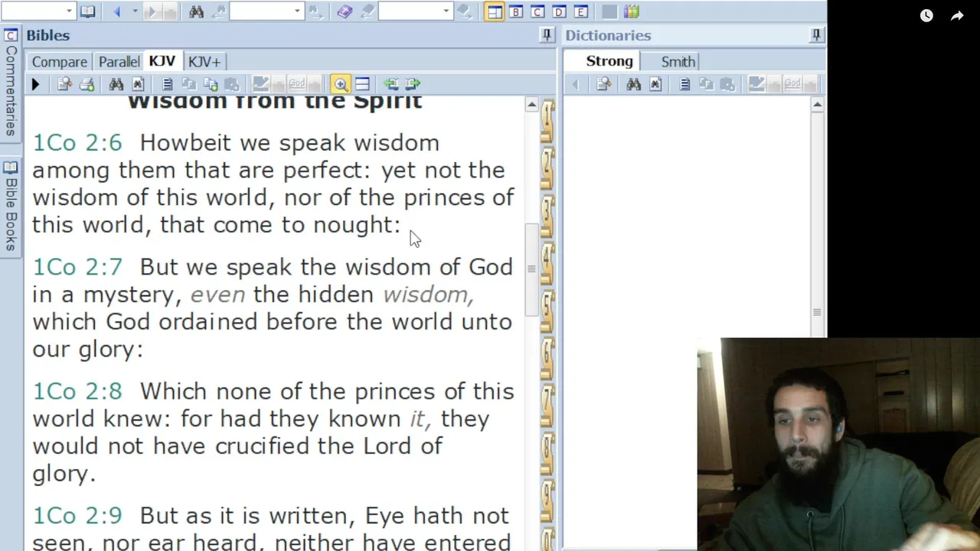Click the Dictionaries pane scrollbar thumb
Screen dimensions: 980x551
coord(817,312)
